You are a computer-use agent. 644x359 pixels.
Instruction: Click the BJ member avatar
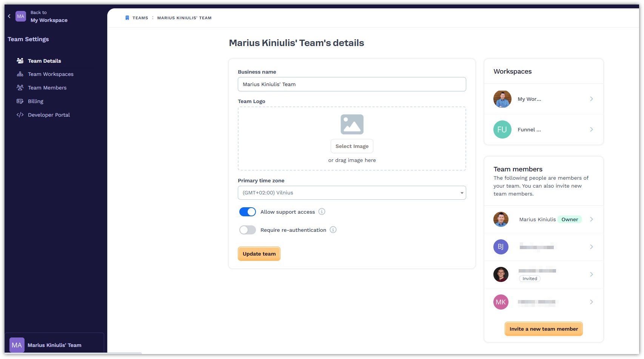(x=501, y=247)
